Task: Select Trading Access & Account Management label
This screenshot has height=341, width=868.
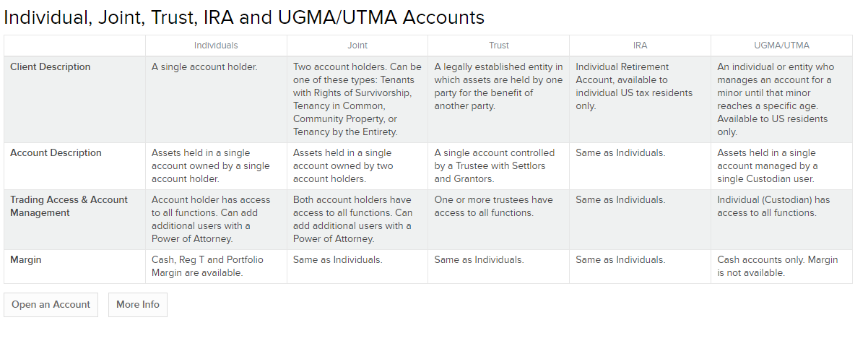Action: click(69, 207)
